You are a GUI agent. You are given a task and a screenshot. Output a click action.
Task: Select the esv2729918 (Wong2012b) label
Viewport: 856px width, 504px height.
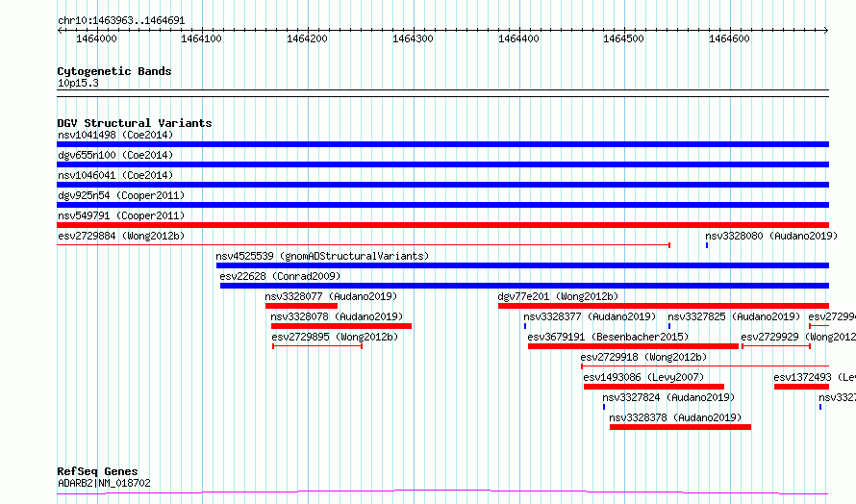(643, 357)
